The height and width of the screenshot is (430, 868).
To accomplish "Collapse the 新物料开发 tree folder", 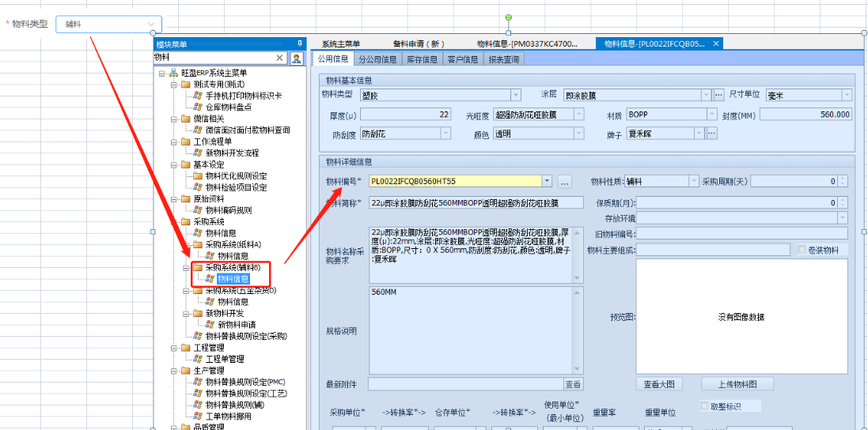I will (185, 313).
